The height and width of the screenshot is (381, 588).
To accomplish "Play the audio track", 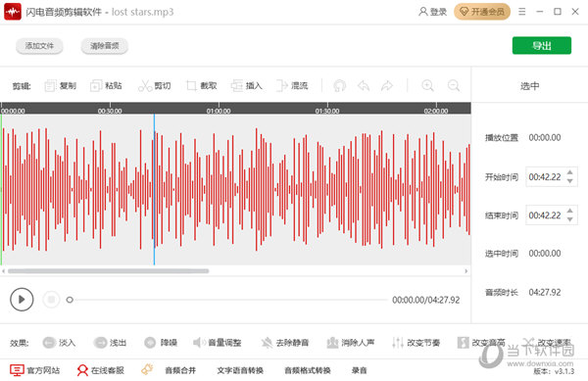I will (22, 300).
